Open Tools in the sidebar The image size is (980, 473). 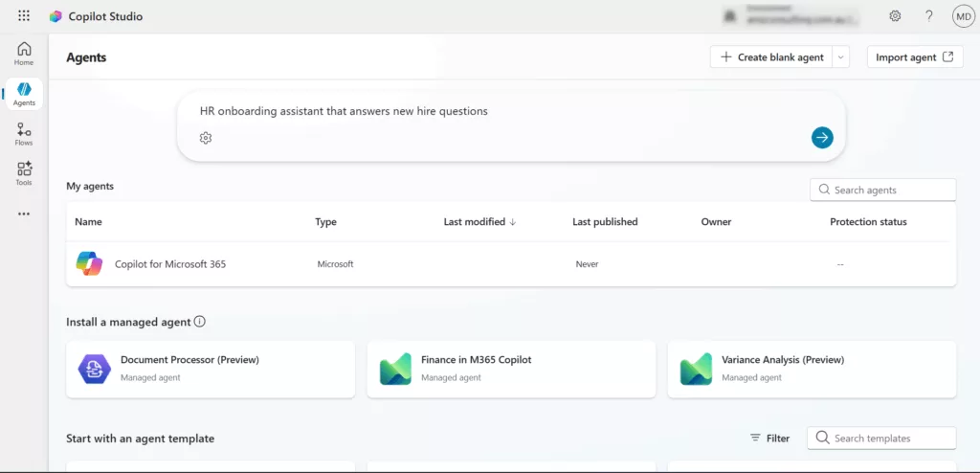pyautogui.click(x=24, y=174)
